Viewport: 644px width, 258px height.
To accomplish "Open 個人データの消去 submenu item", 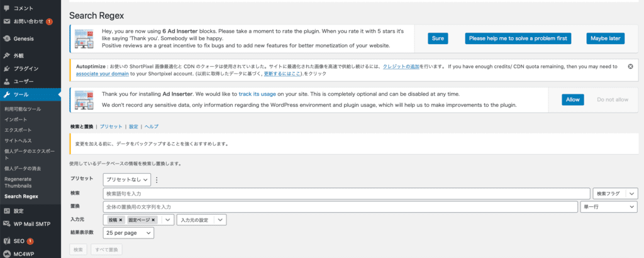I will tap(23, 169).
